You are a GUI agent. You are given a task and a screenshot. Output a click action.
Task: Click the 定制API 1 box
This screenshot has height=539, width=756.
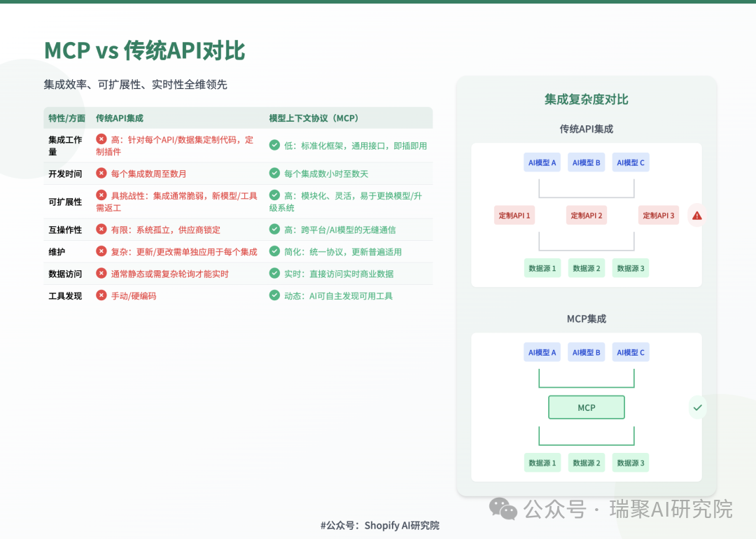coord(514,216)
